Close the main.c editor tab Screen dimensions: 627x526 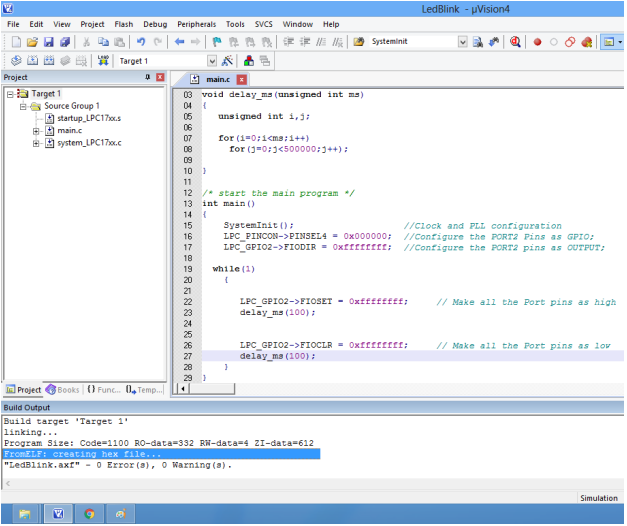pyautogui.click(x=242, y=79)
